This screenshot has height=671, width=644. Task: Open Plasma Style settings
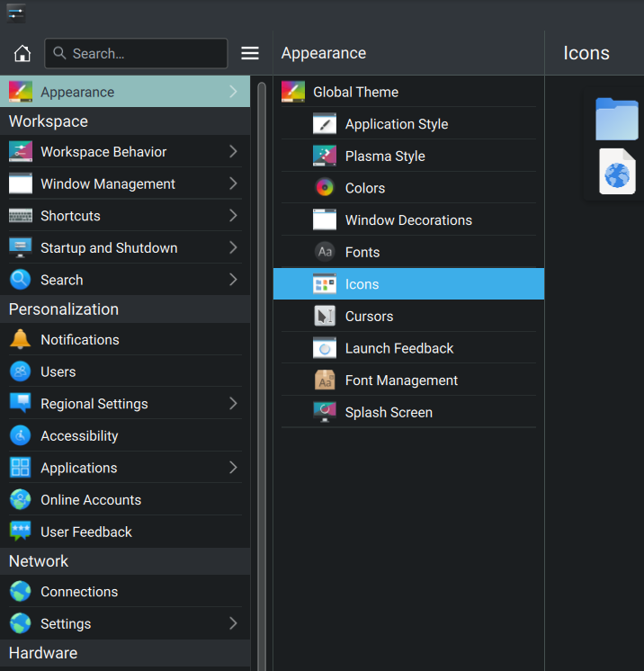click(408, 156)
